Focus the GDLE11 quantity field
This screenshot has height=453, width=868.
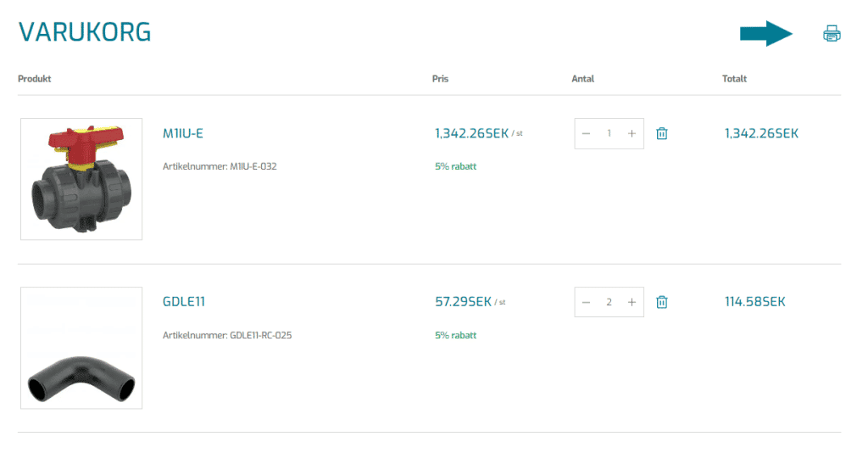tap(609, 302)
